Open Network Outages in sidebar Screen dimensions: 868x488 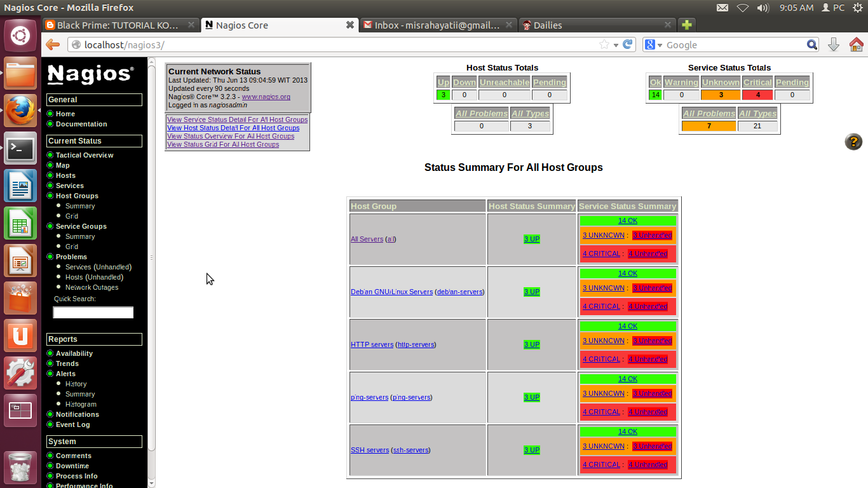92,287
